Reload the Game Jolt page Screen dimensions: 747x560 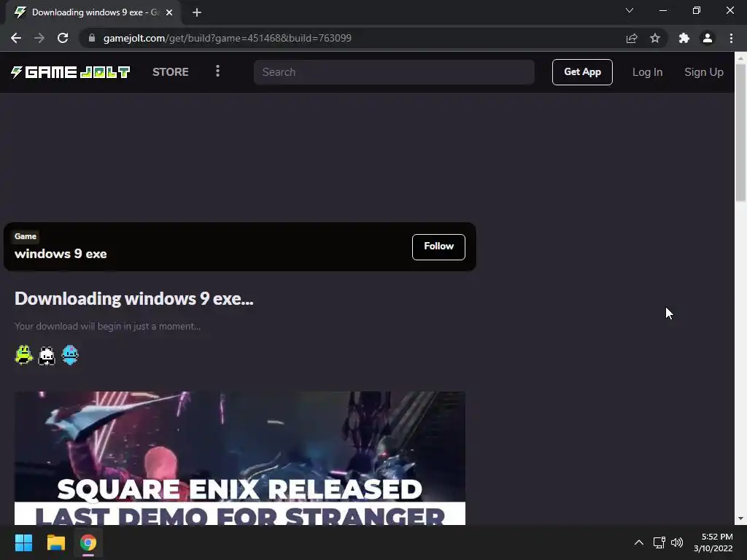[x=63, y=38]
